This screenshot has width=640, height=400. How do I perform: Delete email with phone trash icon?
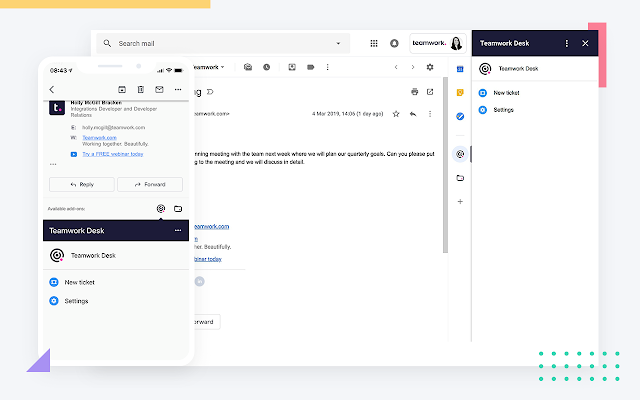tap(140, 89)
